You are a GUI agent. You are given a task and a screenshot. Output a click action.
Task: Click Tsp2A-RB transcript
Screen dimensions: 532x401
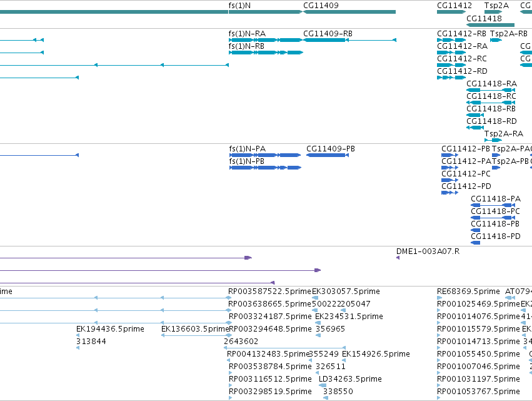point(496,40)
